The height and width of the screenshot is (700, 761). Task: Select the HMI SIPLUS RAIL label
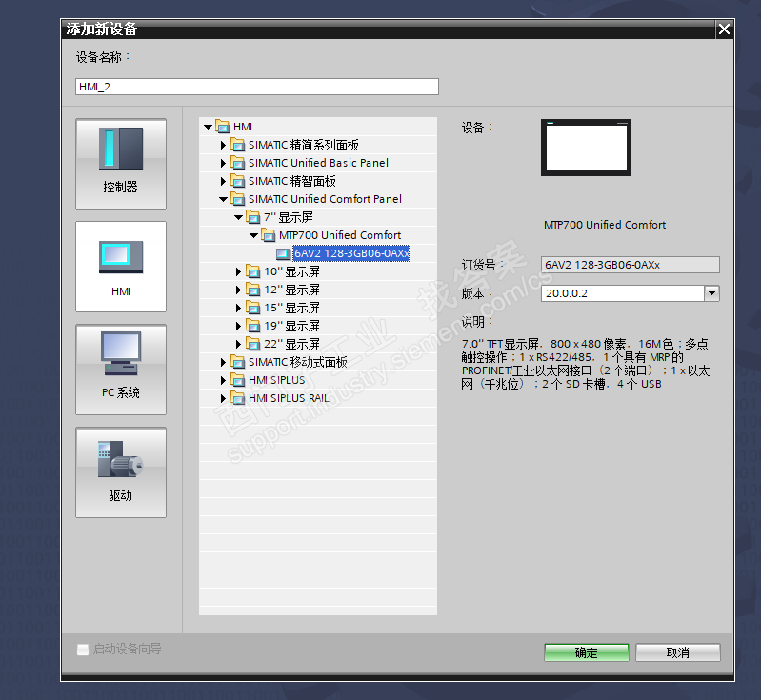pos(289,398)
